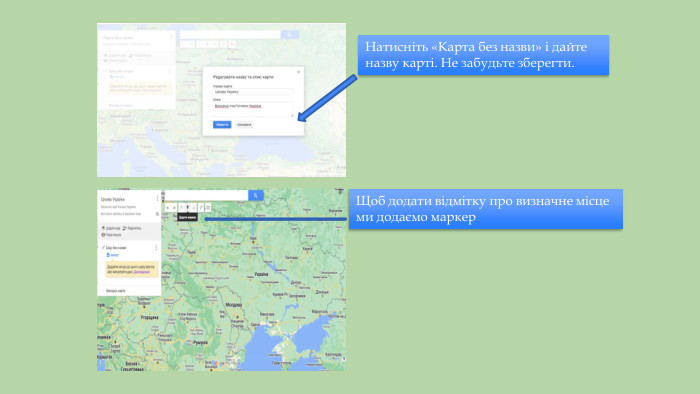Click the Add directions tool in the lower map toolbar
The image size is (700, 394).
pyautogui.click(x=201, y=207)
